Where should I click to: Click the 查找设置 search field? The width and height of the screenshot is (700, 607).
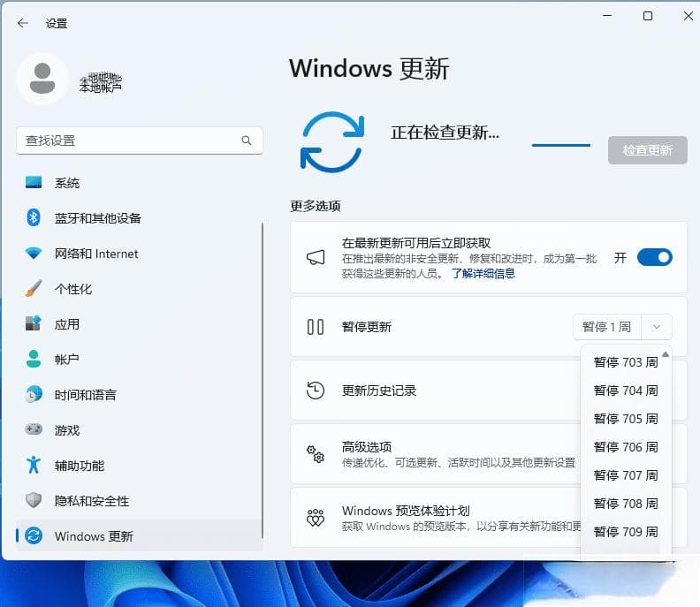point(140,140)
